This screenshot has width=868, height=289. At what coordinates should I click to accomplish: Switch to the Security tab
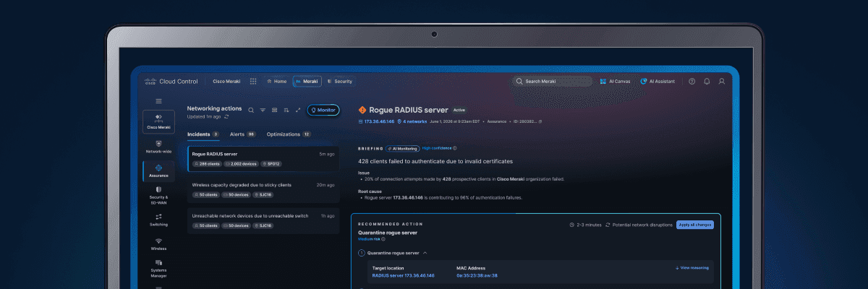(x=340, y=82)
